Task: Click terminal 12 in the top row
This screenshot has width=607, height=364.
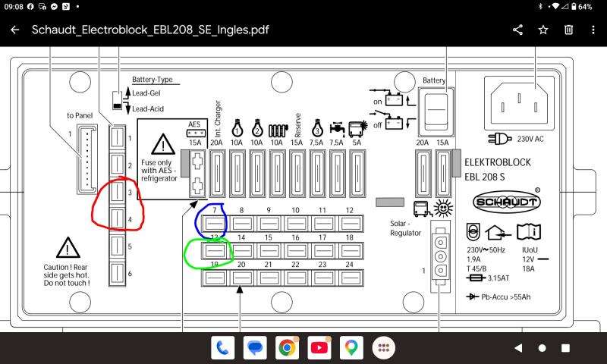Action: 351,224
